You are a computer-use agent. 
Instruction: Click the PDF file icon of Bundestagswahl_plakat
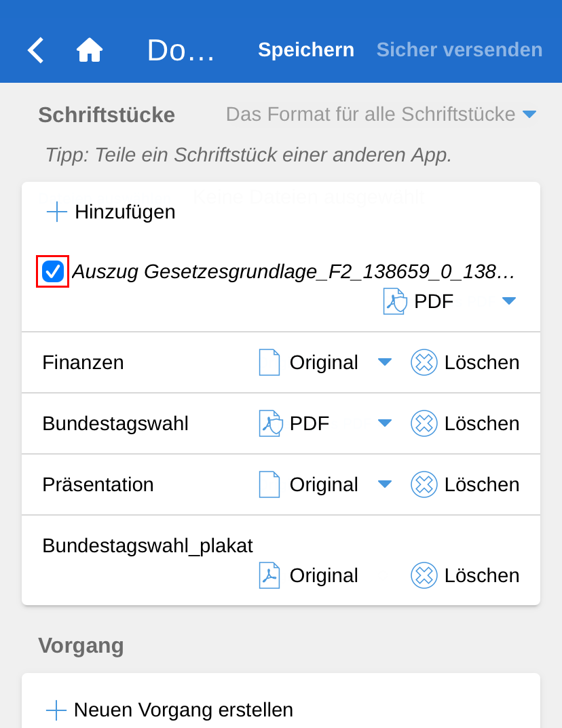click(269, 575)
